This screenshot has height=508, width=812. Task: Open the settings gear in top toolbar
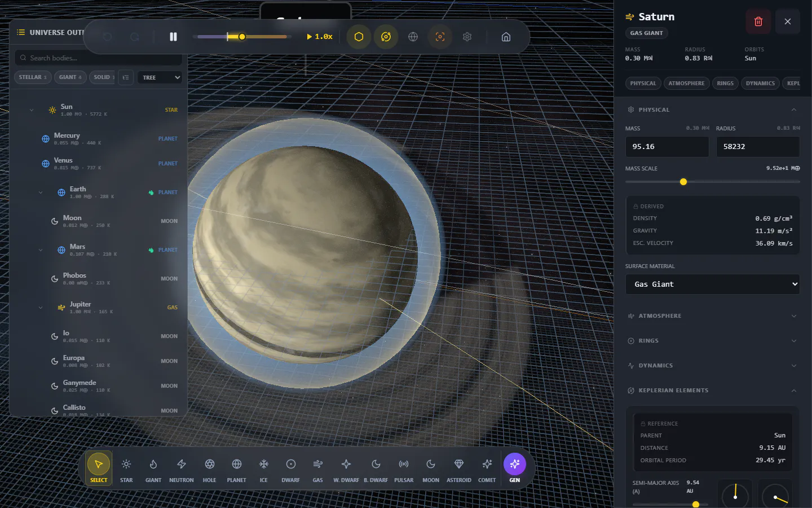coord(467,37)
